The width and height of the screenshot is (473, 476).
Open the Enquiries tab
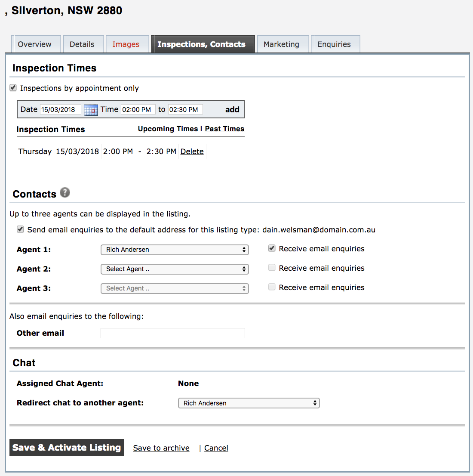coord(334,44)
